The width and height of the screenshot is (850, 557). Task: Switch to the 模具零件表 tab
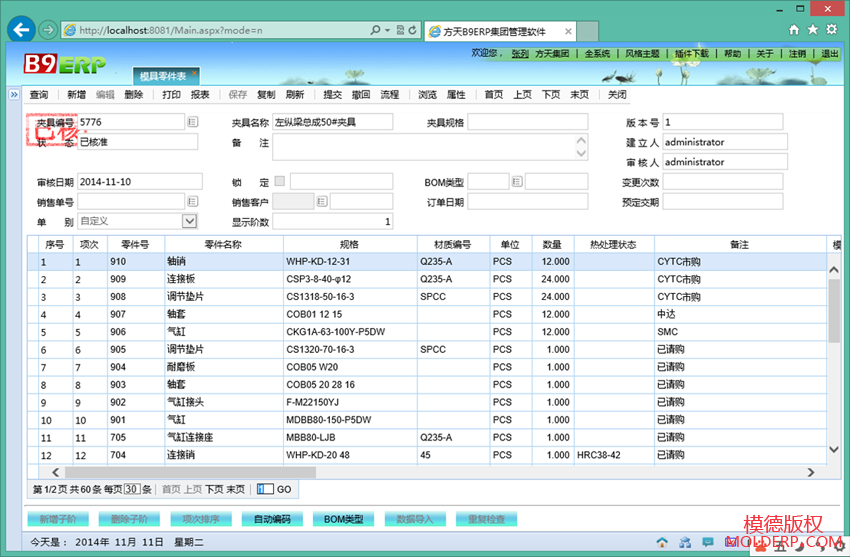tap(167, 75)
